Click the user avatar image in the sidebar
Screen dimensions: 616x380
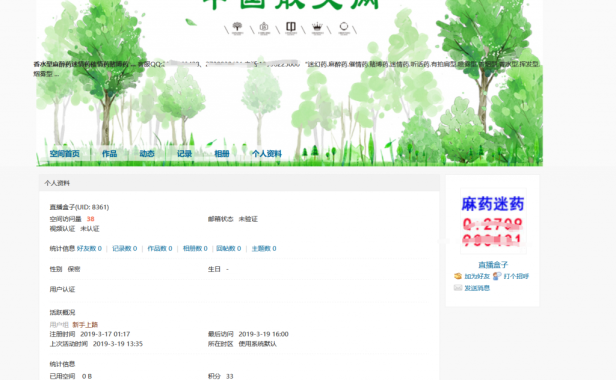click(x=493, y=221)
